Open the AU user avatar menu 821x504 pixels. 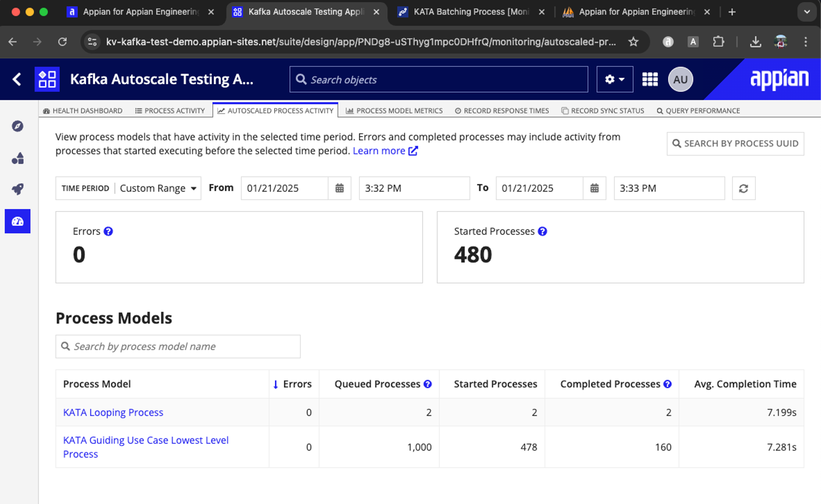(680, 79)
